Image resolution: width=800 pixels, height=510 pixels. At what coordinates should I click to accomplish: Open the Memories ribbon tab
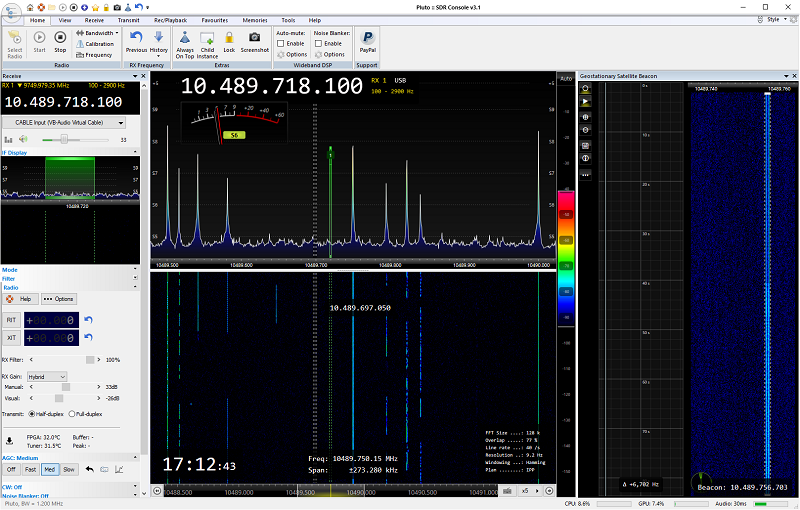tap(255, 20)
